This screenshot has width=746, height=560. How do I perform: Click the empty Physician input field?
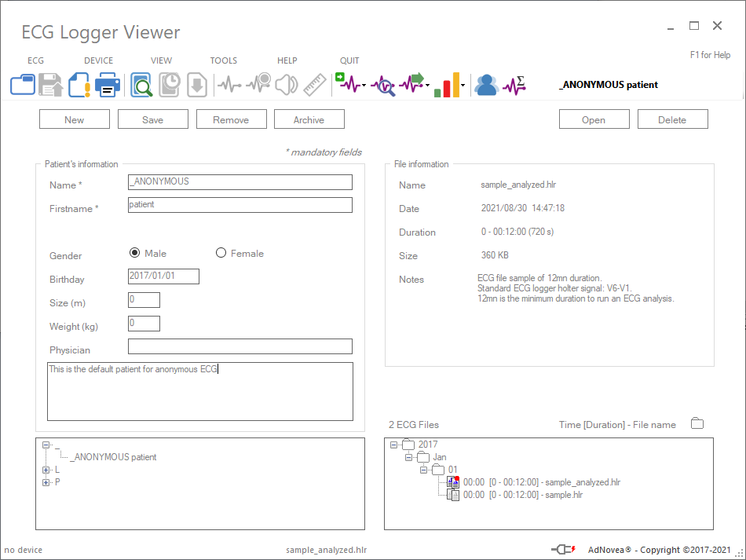(x=240, y=346)
